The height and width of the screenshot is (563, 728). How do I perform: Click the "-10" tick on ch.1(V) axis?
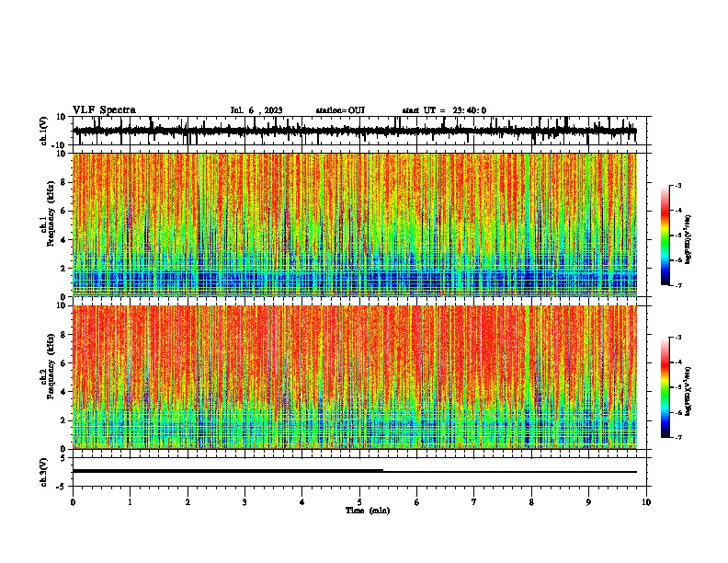tap(60, 145)
